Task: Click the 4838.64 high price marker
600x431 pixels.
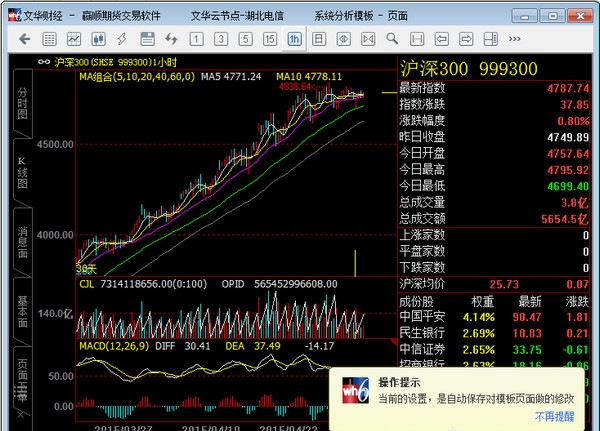Action: tap(295, 87)
